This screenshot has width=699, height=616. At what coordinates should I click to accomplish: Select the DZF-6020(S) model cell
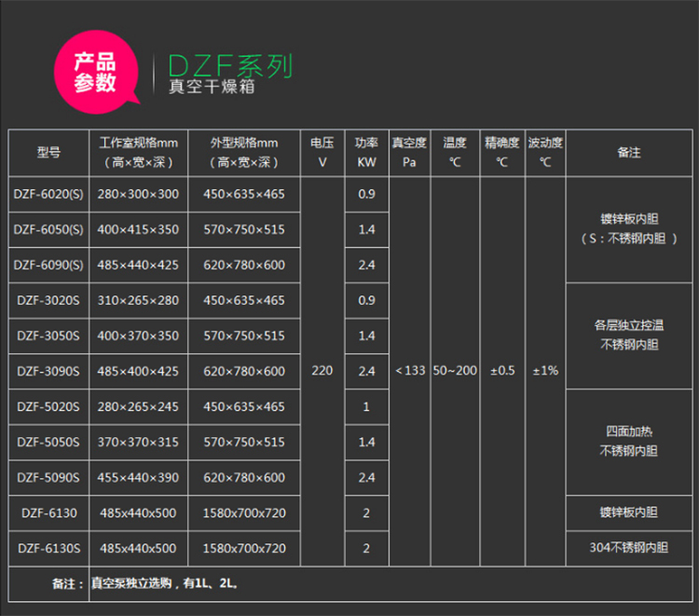pos(48,194)
